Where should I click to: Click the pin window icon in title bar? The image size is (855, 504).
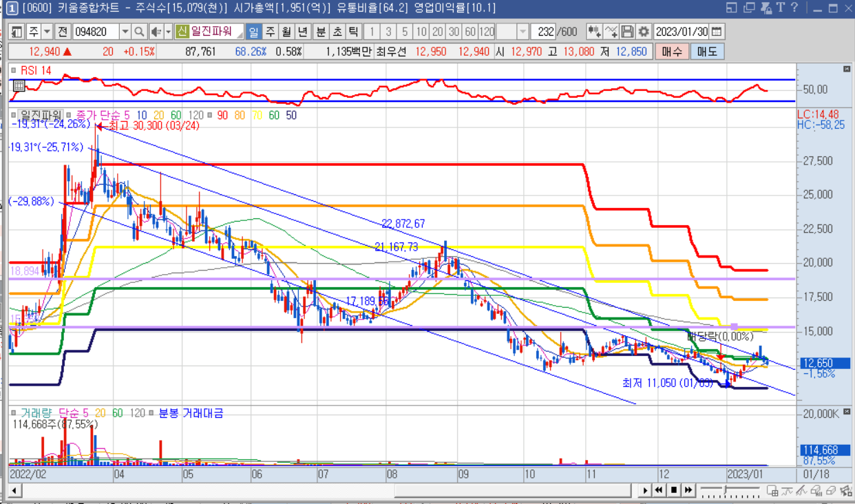[x=765, y=8]
